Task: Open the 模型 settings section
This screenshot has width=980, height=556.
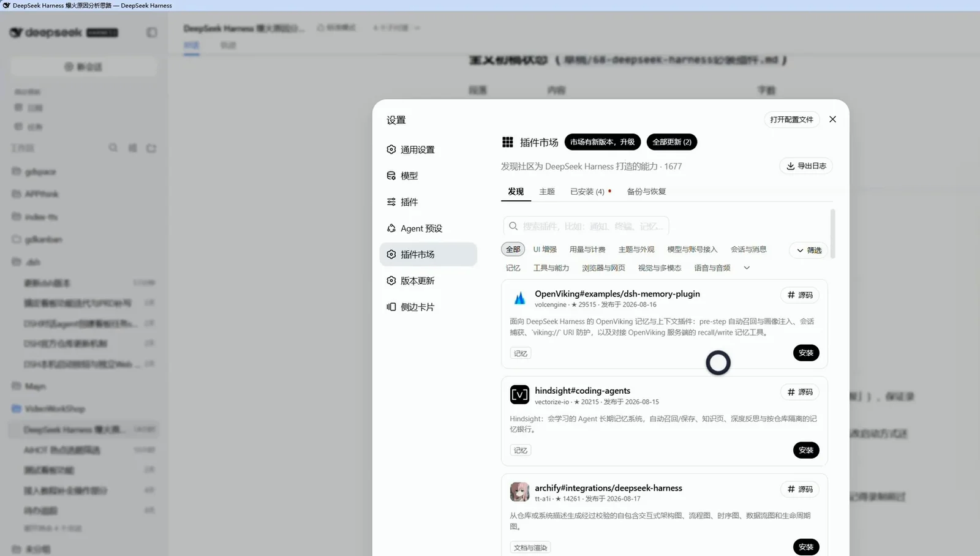Action: (428, 176)
